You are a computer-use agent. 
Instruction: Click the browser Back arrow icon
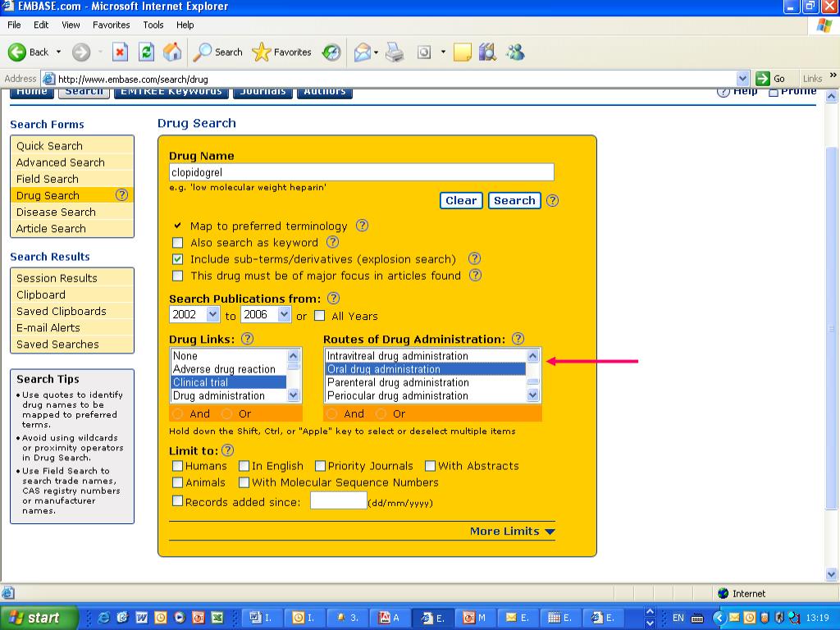[x=16, y=52]
